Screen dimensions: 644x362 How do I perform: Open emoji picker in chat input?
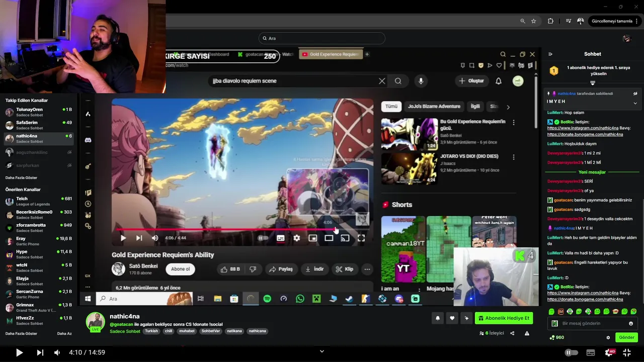click(631, 323)
